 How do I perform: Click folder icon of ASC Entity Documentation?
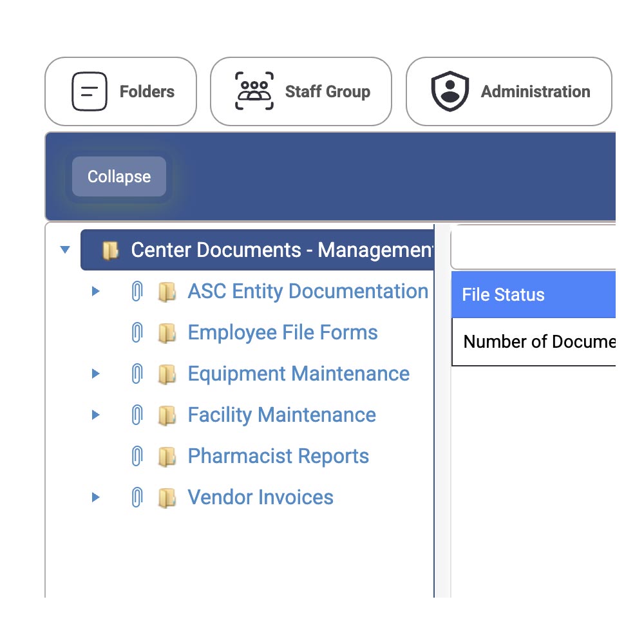point(167,292)
